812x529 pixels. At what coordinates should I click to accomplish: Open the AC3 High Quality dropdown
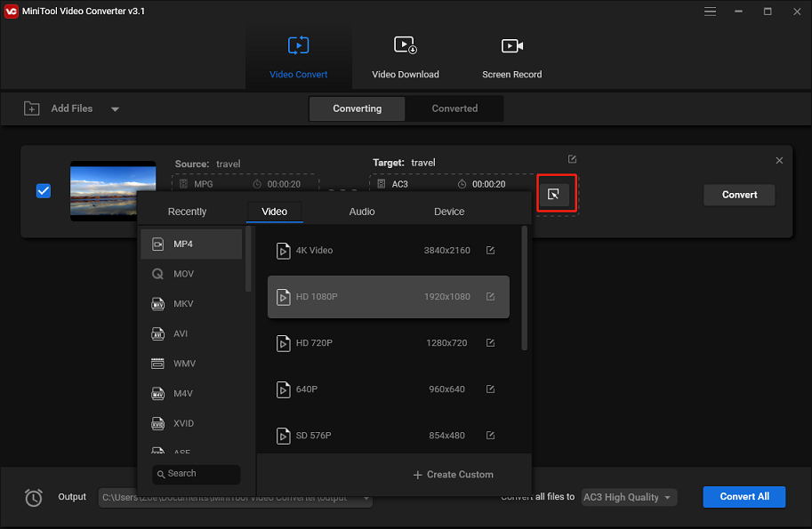tap(629, 497)
